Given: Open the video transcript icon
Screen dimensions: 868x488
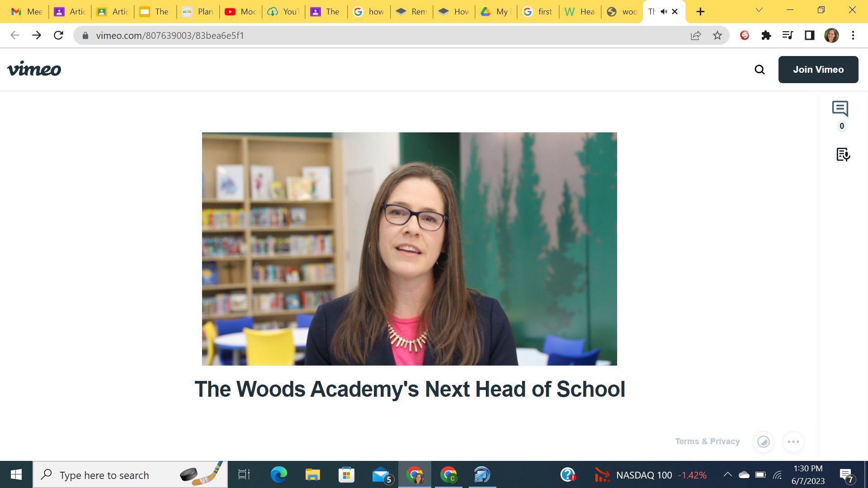Looking at the screenshot, I should pos(843,155).
